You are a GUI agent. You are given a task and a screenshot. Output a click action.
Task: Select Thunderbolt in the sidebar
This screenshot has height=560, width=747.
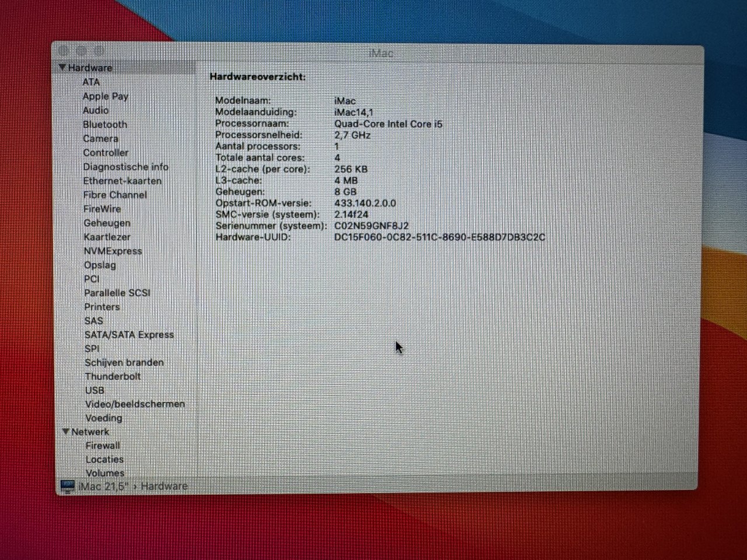pos(113,376)
